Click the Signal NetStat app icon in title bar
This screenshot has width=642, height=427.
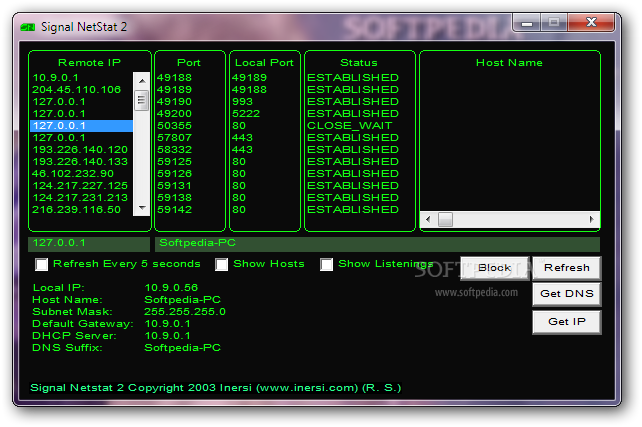(x=28, y=27)
